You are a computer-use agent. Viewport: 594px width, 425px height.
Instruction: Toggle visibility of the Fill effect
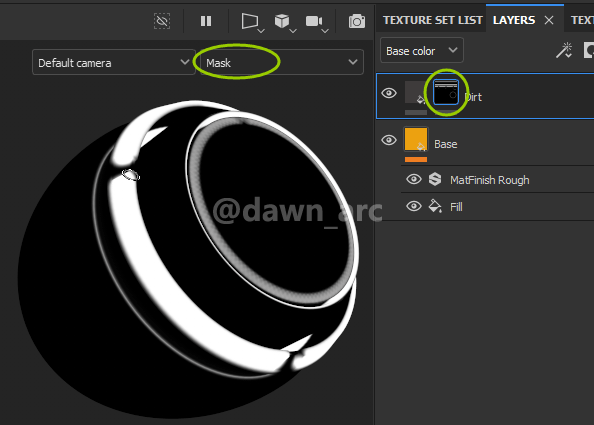point(414,206)
